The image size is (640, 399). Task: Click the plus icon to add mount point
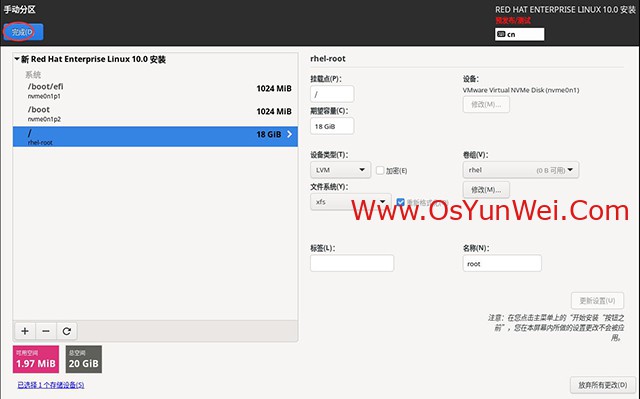[25, 331]
